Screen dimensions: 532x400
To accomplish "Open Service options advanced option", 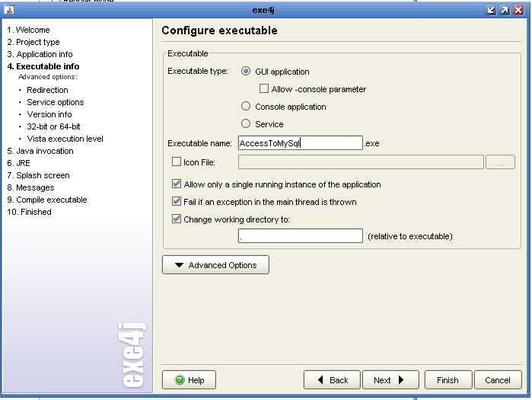I will click(56, 102).
